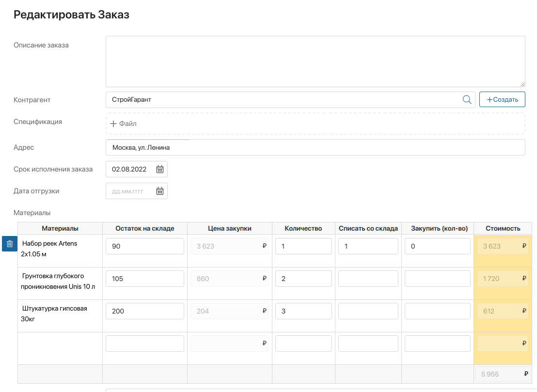
Task: Open calendar icon for Дата отгрузки
Action: (x=160, y=191)
